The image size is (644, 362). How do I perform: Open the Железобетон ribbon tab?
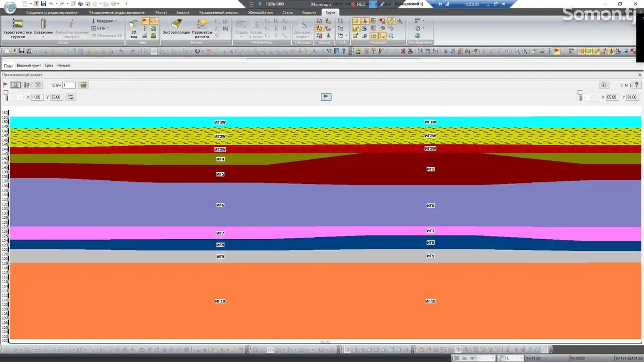tap(260, 12)
